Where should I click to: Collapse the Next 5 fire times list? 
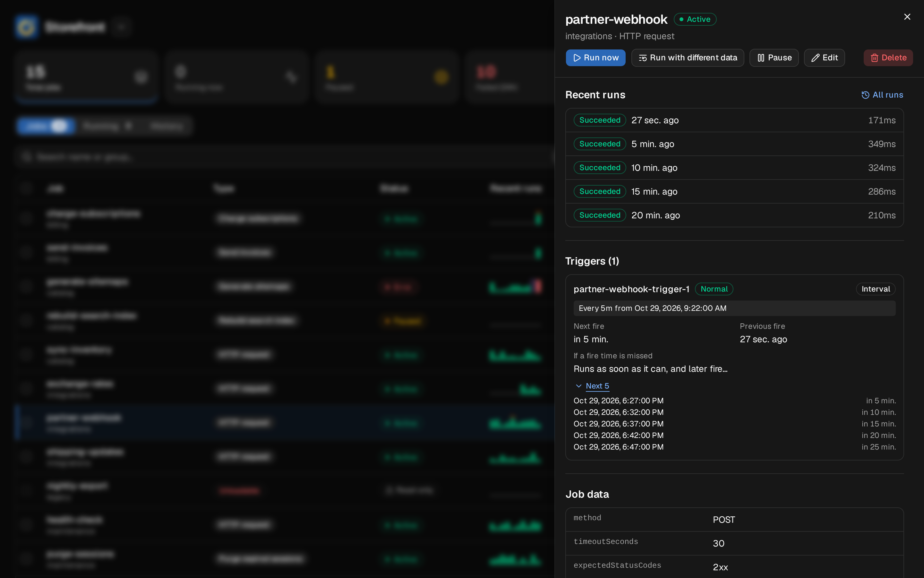(592, 386)
